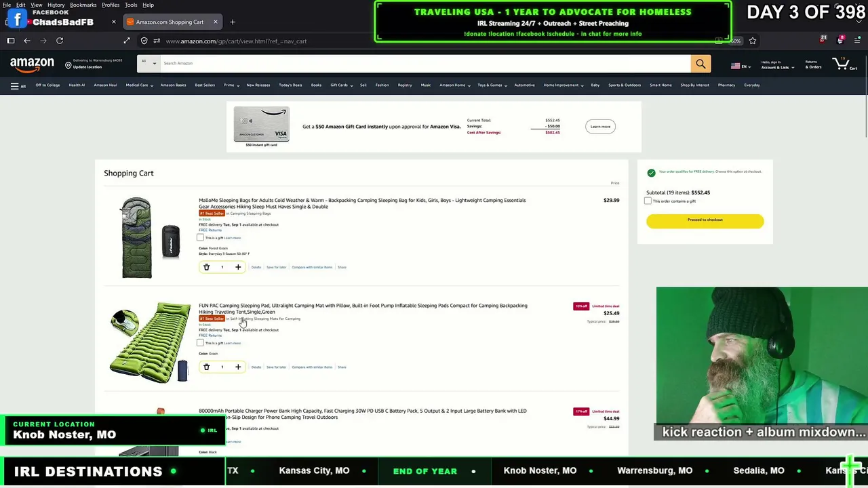Viewport: 868px width, 488px height.
Task: Click the browser back arrow
Action: (27, 41)
